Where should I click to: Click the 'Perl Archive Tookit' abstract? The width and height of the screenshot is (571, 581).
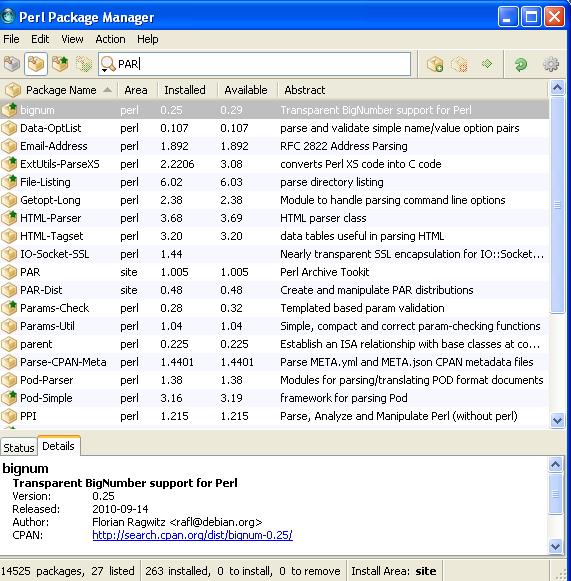[x=325, y=272]
